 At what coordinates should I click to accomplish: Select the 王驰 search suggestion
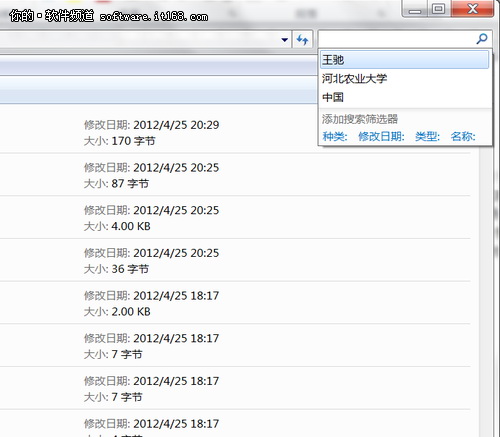point(404,60)
